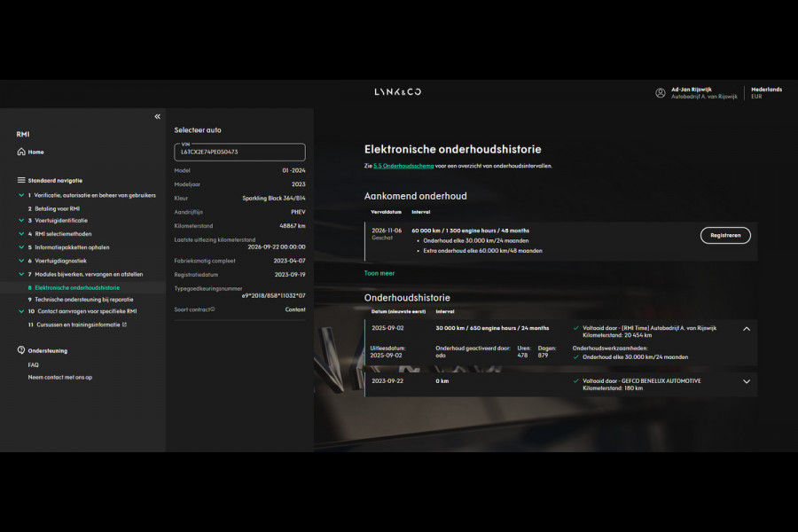Open the 5.5 Onderhoudsschema link
This screenshot has height=532, width=798.
click(x=403, y=166)
